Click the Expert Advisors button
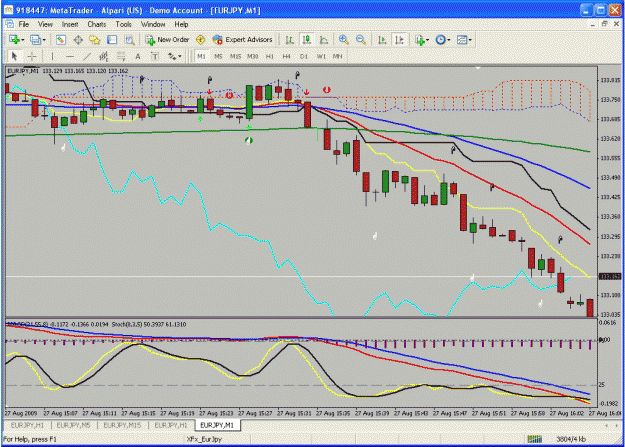The height and width of the screenshot is (447, 625). click(x=242, y=40)
